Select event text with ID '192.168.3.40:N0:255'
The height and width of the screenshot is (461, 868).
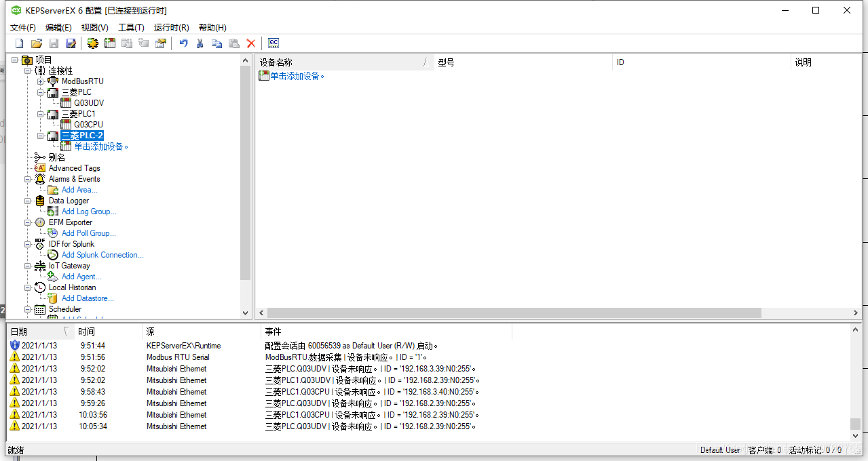[x=373, y=392]
